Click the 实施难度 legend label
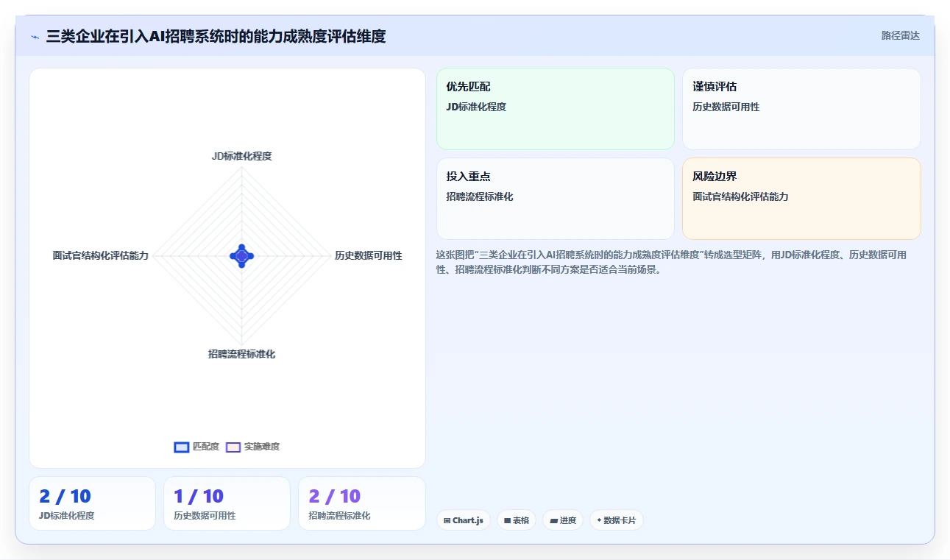Screen dimensions: 950x560 262,447
